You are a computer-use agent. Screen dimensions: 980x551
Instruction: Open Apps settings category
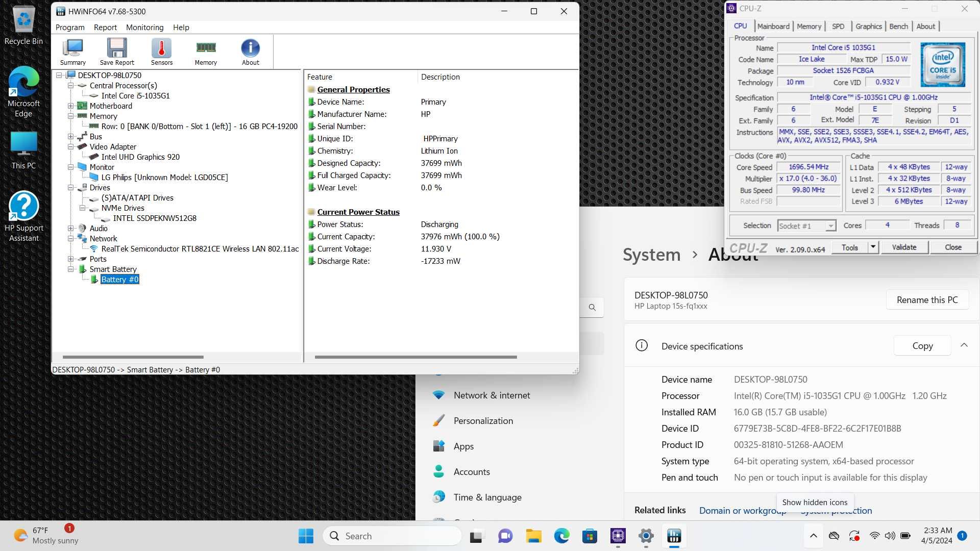463,446
